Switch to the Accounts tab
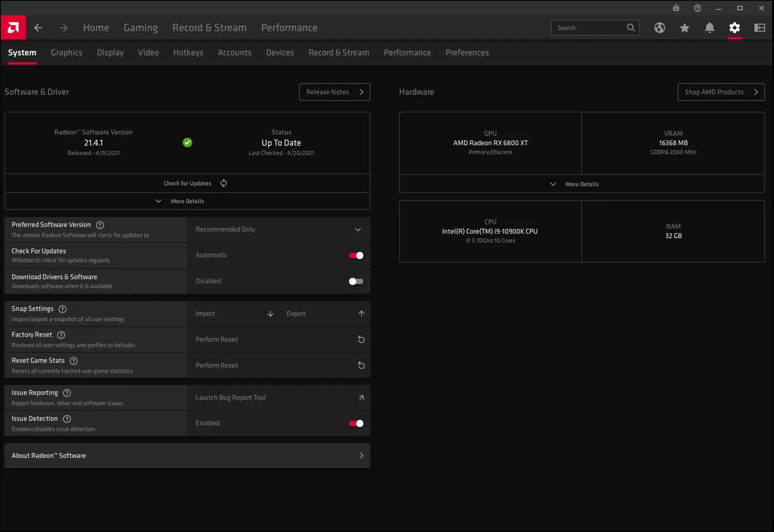Screen dimensions: 774x532 (x=234, y=53)
